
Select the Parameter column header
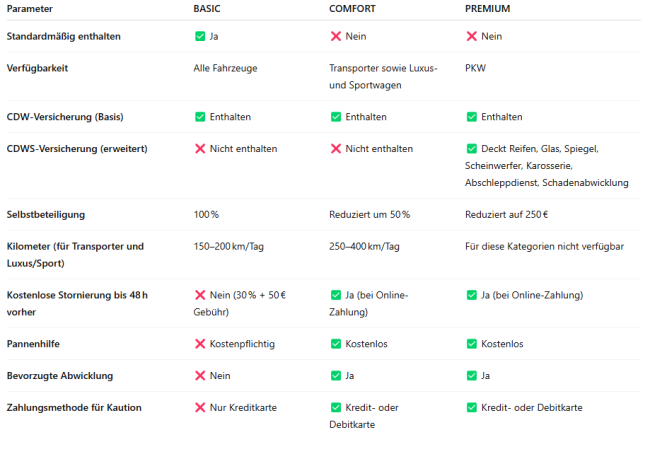(x=30, y=9)
